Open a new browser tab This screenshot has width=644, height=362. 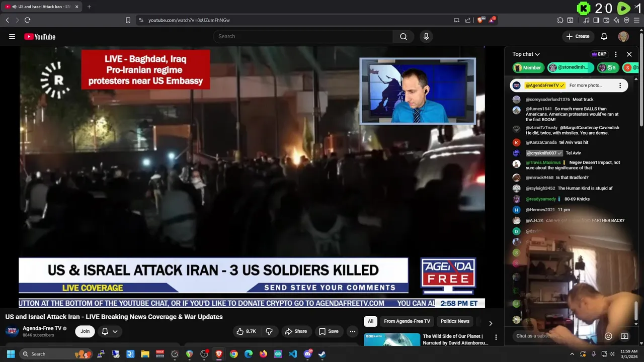89,7
